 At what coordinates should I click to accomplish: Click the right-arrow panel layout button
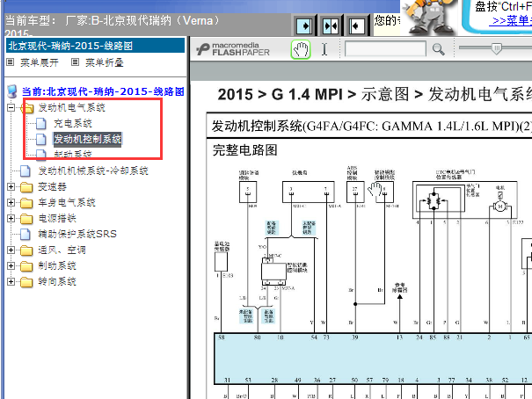coord(304,25)
